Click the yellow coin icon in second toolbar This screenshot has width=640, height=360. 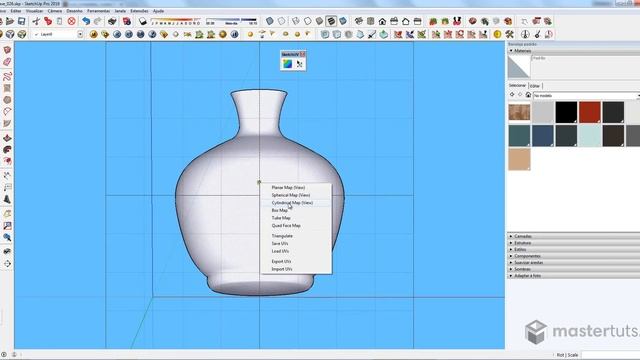[x=497, y=34]
